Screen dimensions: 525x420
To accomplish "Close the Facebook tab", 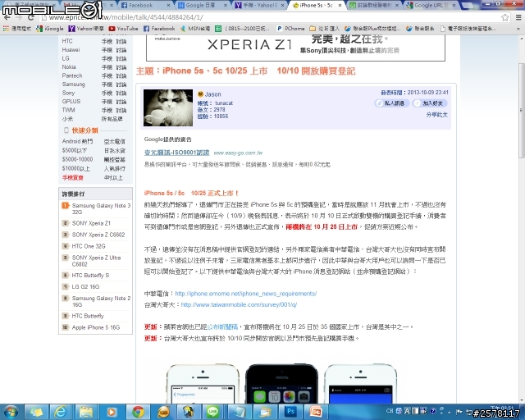I will [x=168, y=6].
